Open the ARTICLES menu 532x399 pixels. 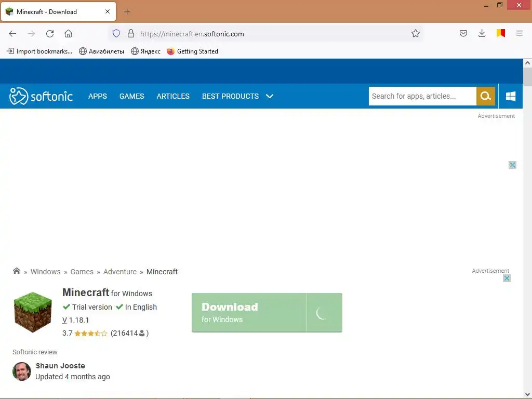[x=173, y=96]
